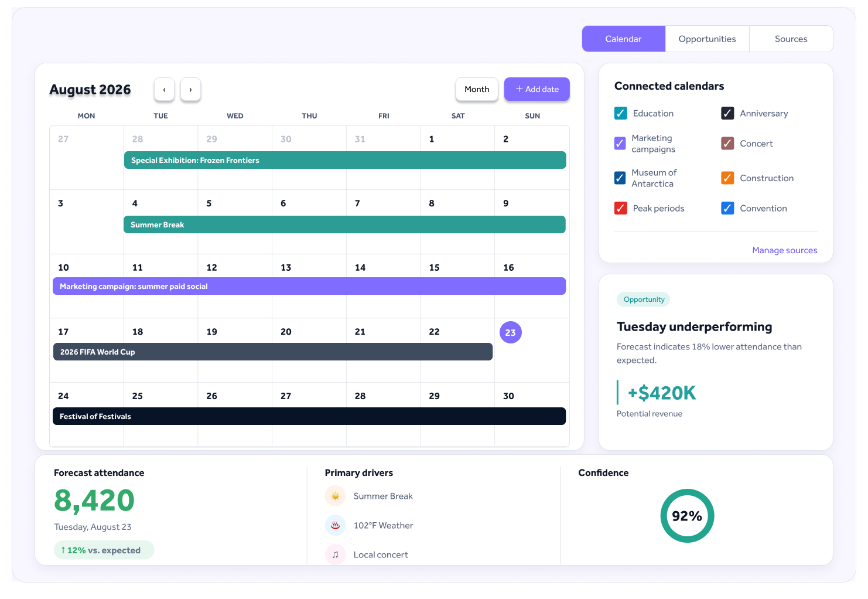Image resolution: width=868 pixels, height=599 pixels.
Task: Disable the Concert calendar checkbox
Action: click(x=727, y=144)
